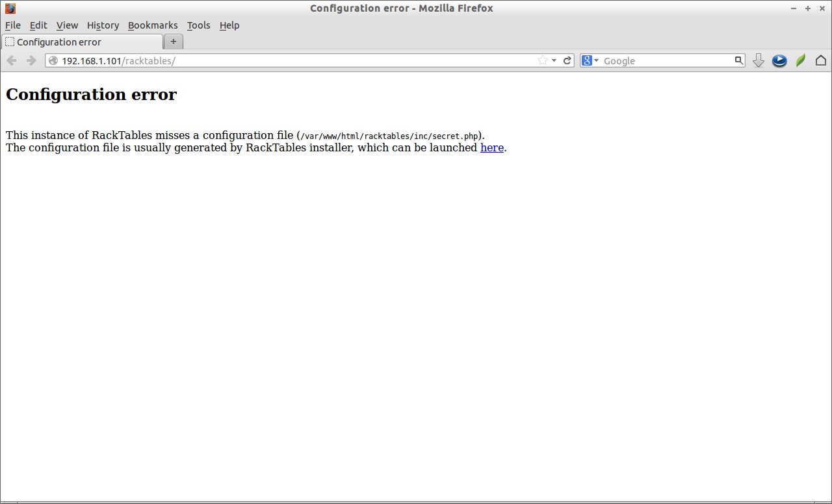Open the File menu
The width and height of the screenshot is (832, 504).
pos(13,25)
